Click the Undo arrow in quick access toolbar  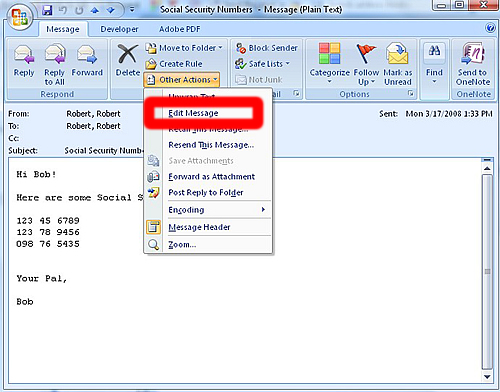pyautogui.click(x=63, y=10)
